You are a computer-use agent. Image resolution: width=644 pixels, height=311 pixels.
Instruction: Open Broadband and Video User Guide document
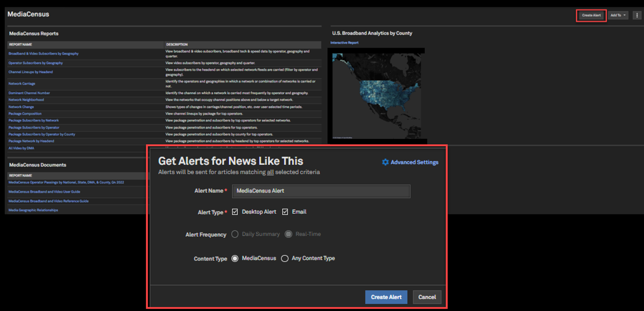tap(44, 192)
